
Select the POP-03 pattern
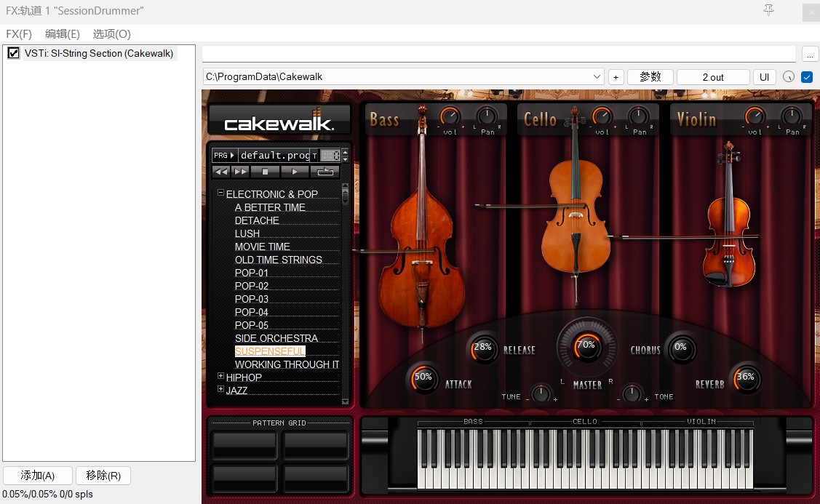[252, 299]
